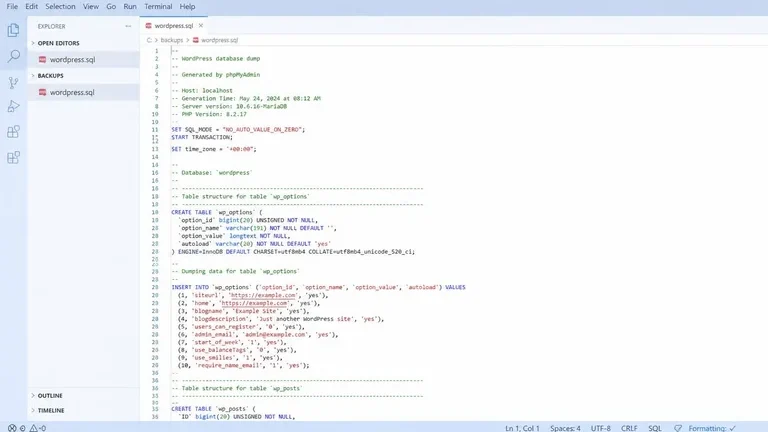Viewport: 768px width, 432px height.
Task: Open the Terminal menu
Action: (158, 6)
